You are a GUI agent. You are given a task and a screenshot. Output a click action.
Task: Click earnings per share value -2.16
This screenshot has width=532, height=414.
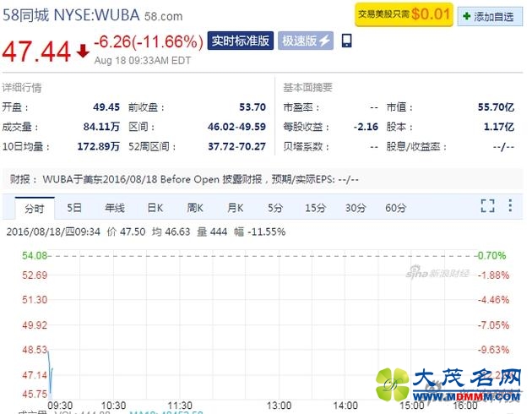[366, 127]
